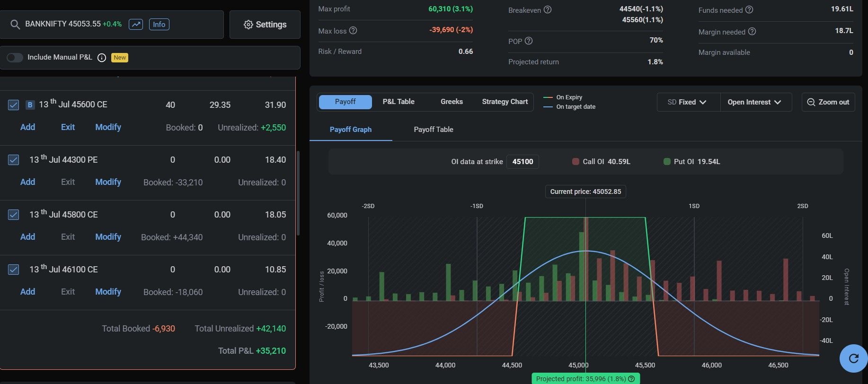Click Modify for the 45600 CE position
The width and height of the screenshot is (868, 384).
(x=108, y=127)
